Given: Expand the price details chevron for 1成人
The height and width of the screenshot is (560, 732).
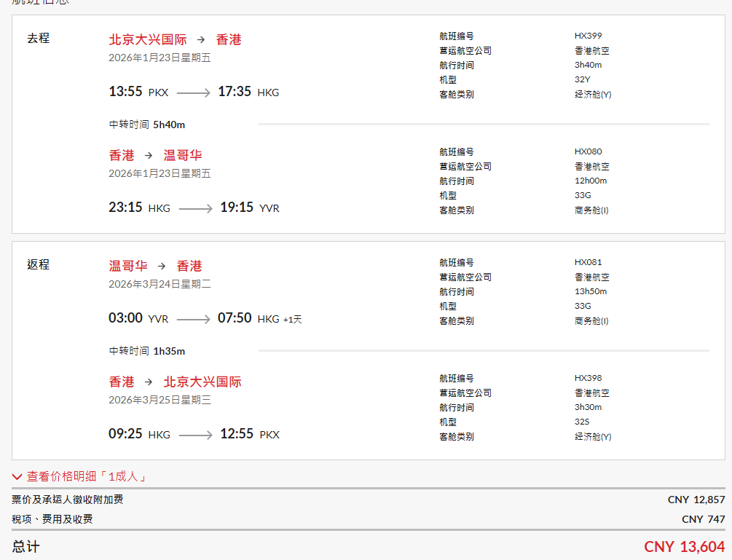Looking at the screenshot, I should [17, 477].
